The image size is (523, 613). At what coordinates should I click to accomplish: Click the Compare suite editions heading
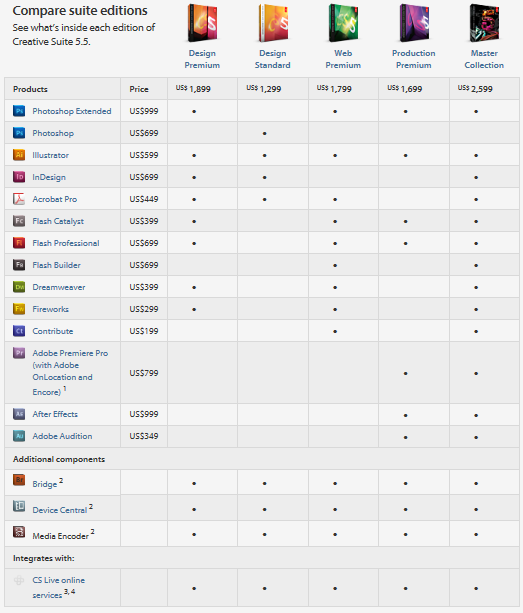[x=80, y=11]
